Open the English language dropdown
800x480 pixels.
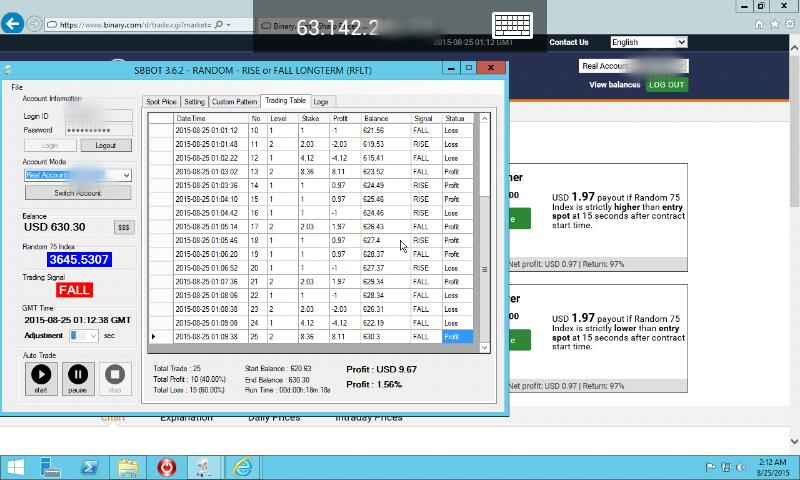682,42
